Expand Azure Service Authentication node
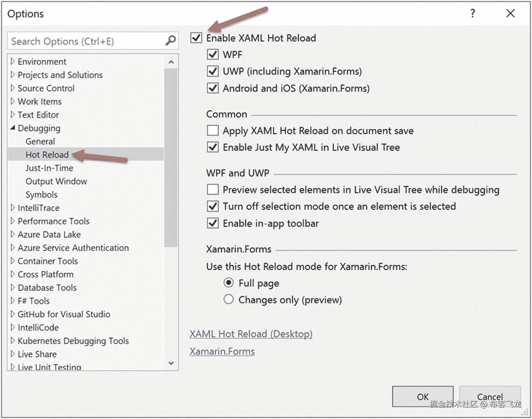This screenshot has width=532, height=419. pos(13,247)
